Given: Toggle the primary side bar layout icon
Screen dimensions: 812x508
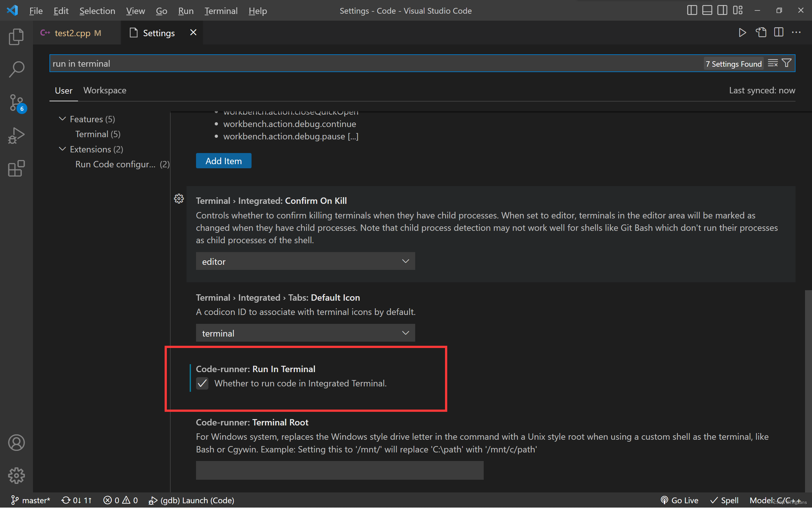Looking at the screenshot, I should pos(692,10).
